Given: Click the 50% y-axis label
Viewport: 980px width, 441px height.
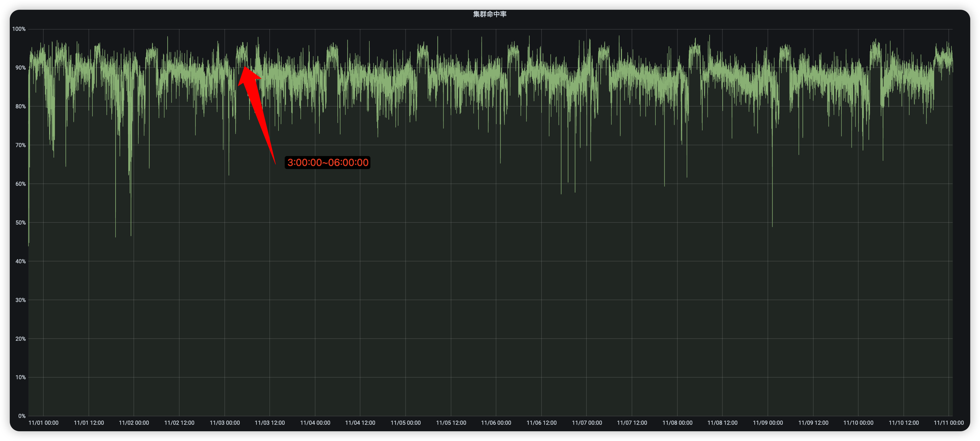Looking at the screenshot, I should pyautogui.click(x=20, y=222).
